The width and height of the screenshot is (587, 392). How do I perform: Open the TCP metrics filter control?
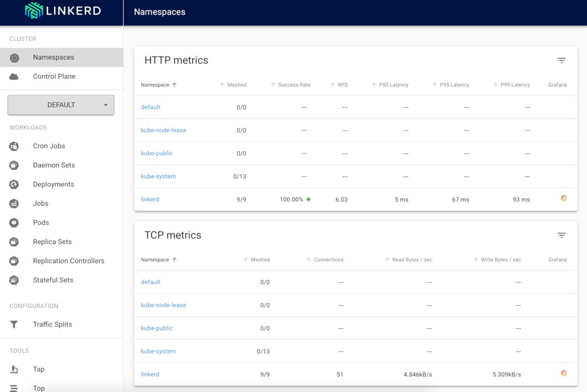(x=562, y=235)
